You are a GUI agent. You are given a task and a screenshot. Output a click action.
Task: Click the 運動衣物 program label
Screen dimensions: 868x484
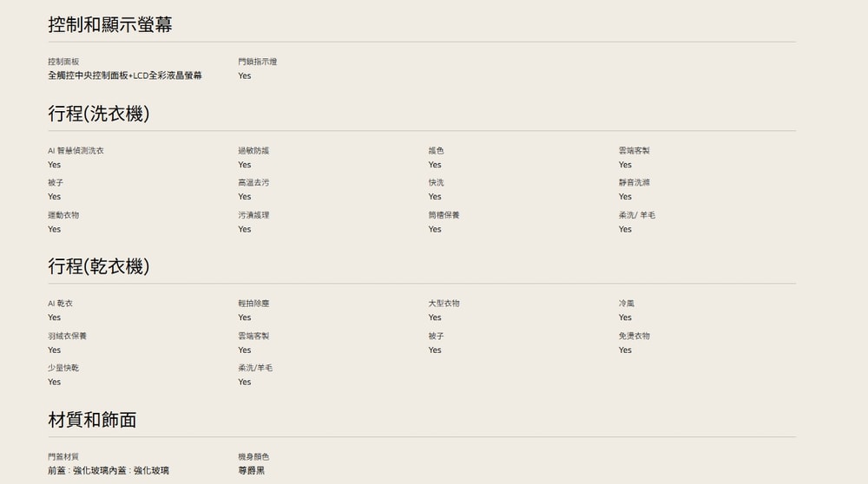pos(63,215)
